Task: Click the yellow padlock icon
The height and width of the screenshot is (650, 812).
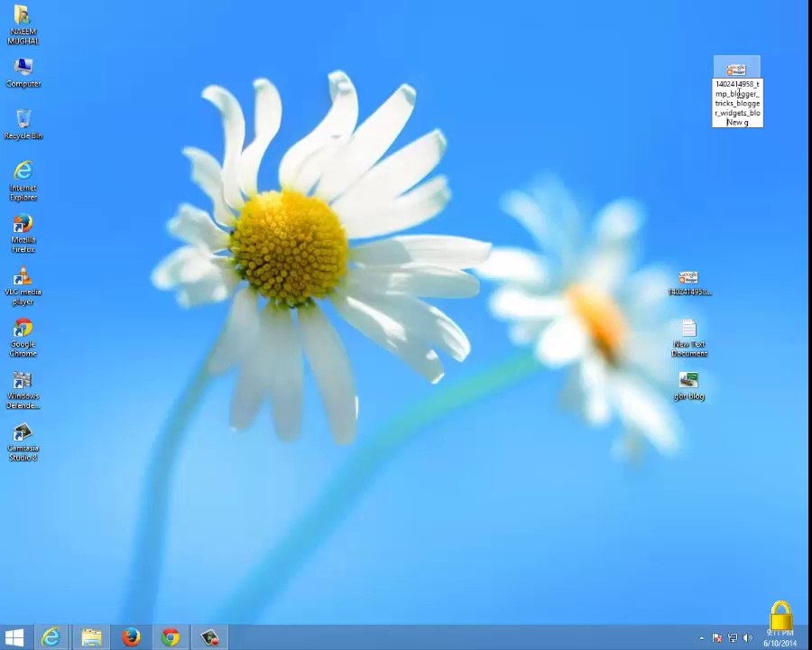Action: pos(781,616)
